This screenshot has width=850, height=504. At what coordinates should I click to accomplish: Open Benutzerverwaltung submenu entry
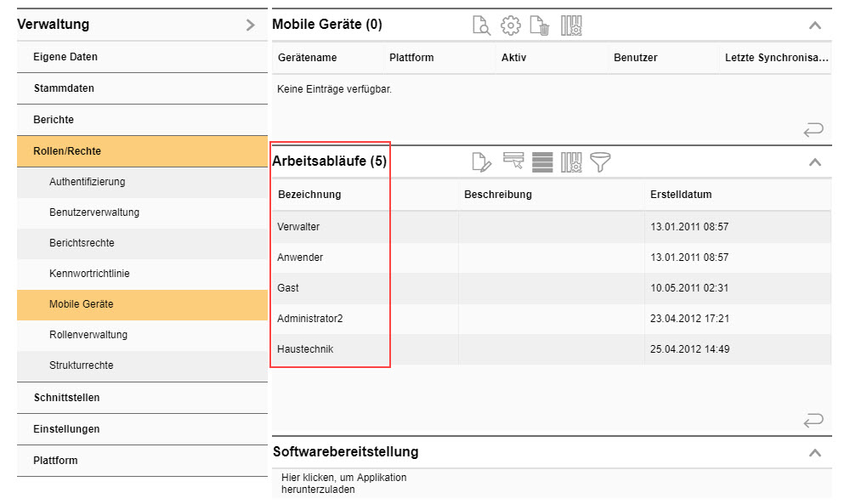pos(142,212)
